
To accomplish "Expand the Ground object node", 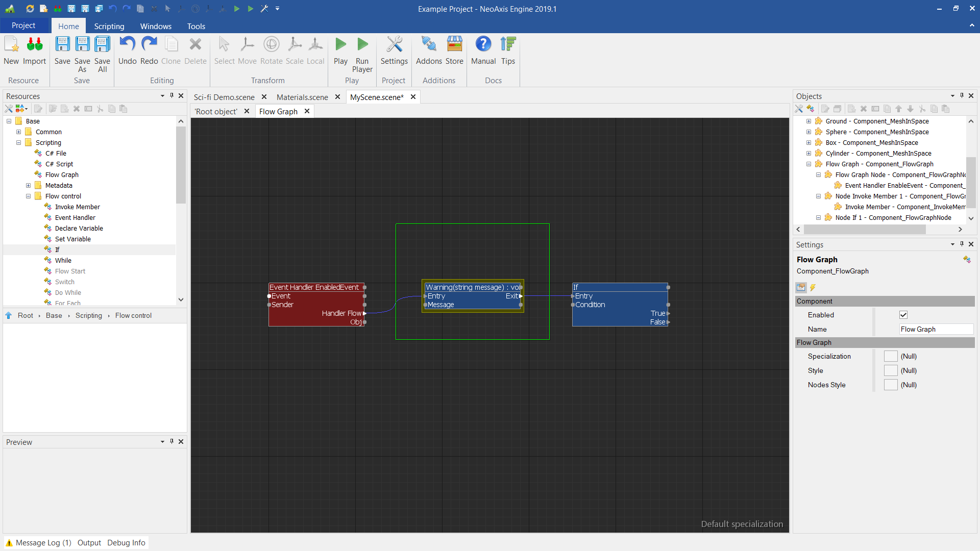I will point(808,121).
